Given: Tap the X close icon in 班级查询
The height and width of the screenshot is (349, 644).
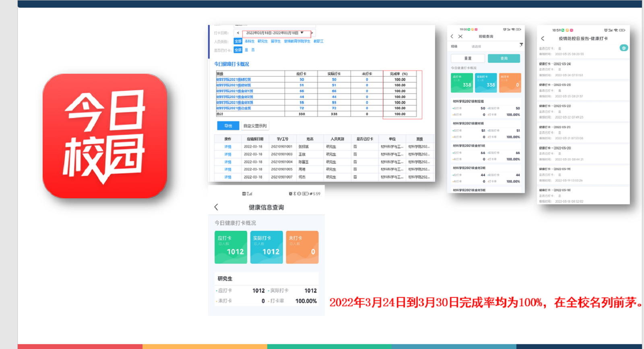Looking at the screenshot, I should 460,36.
